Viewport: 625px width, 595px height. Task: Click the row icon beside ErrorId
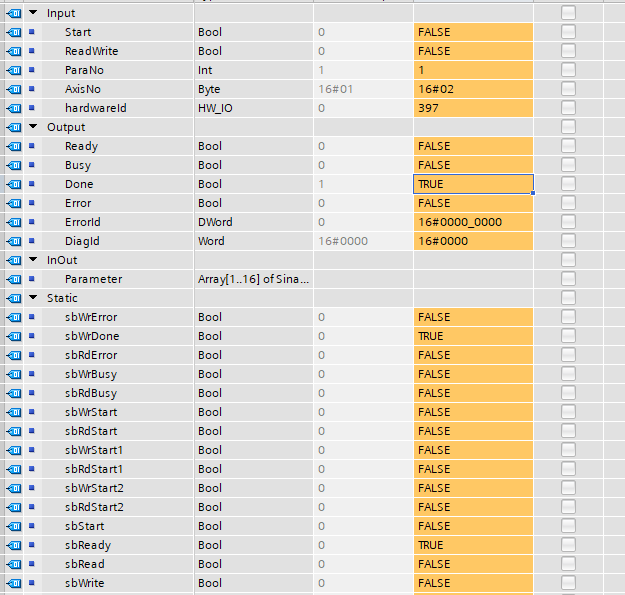pyautogui.click(x=15, y=222)
